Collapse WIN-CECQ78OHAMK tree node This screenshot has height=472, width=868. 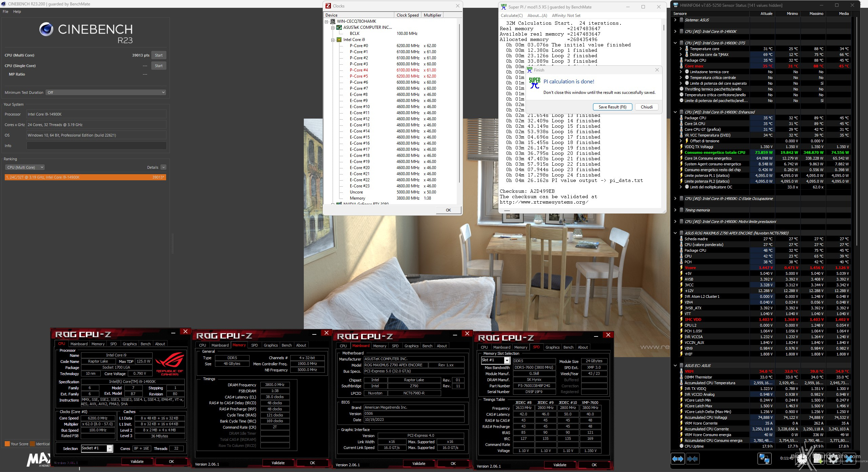327,21
